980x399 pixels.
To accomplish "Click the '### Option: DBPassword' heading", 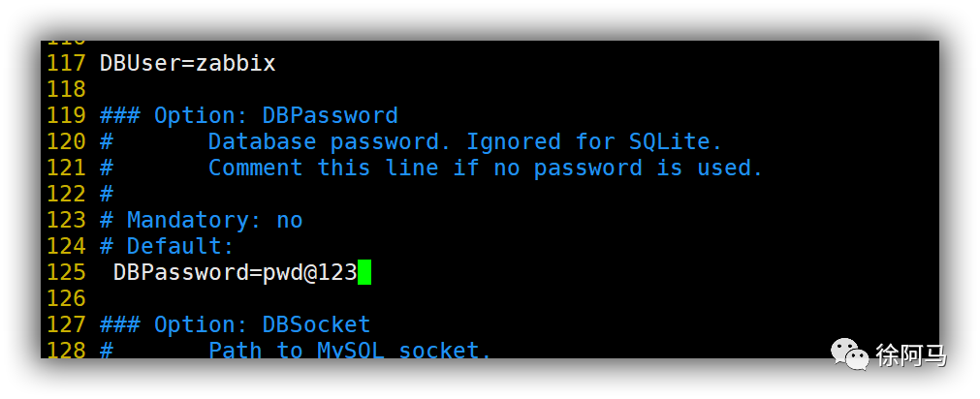I will pos(248,116).
